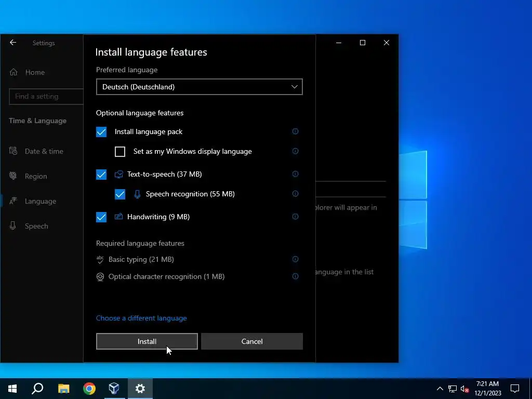This screenshot has width=532, height=399.
Task: Close the Settings window
Action: [x=386, y=43]
